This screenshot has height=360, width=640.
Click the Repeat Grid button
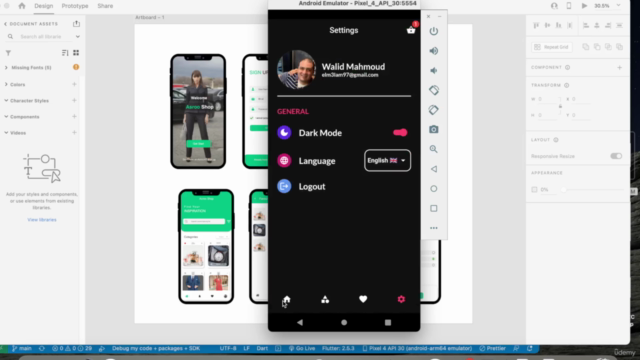(551, 47)
